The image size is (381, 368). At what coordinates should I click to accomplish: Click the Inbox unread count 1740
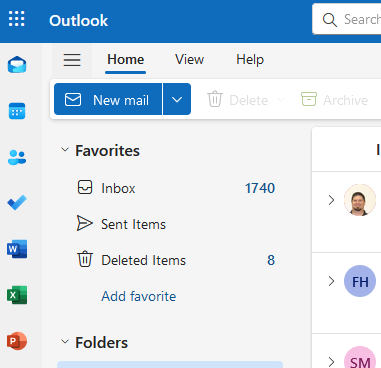[x=260, y=188]
